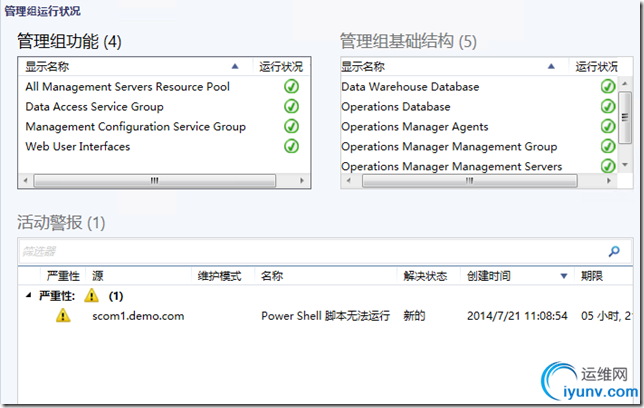Click the 管理组基础结构 (5) heading
644x408 pixels.
(x=408, y=41)
